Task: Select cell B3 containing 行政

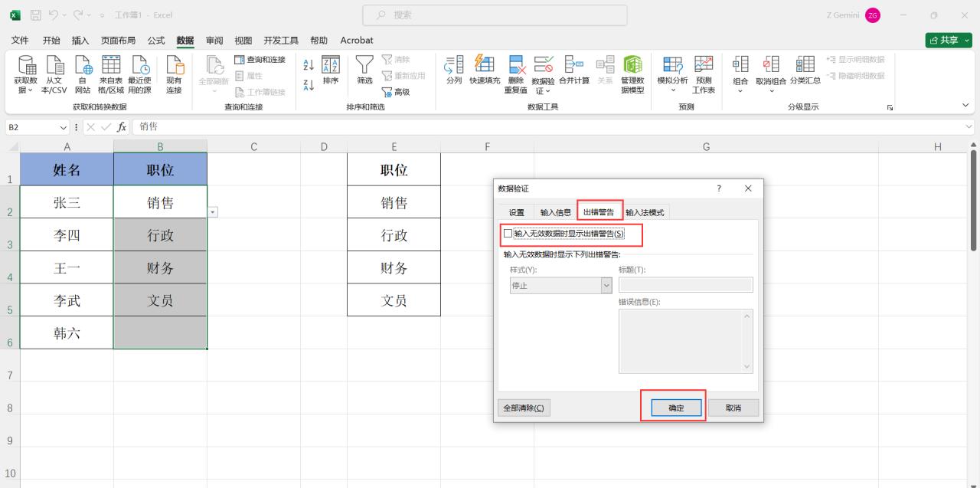Action: [160, 235]
